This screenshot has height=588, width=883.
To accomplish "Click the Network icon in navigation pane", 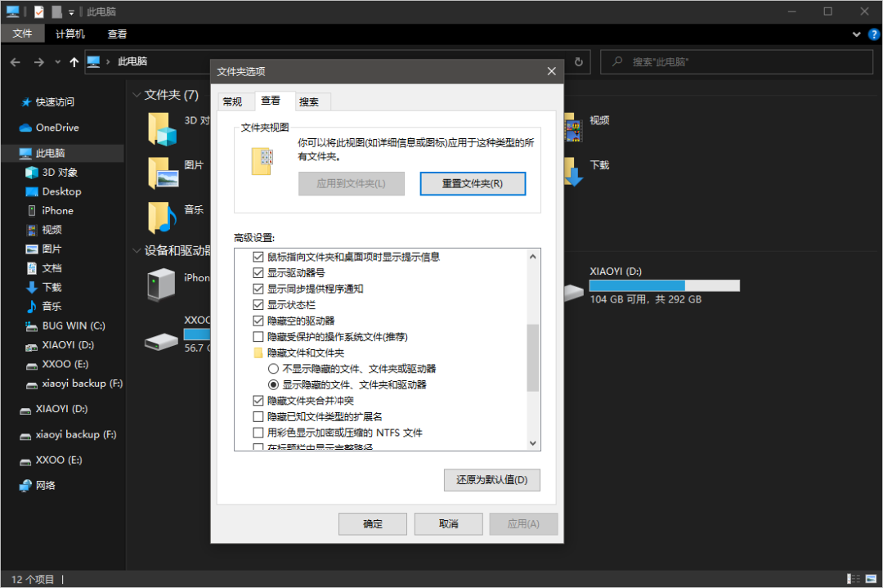I will click(25, 486).
